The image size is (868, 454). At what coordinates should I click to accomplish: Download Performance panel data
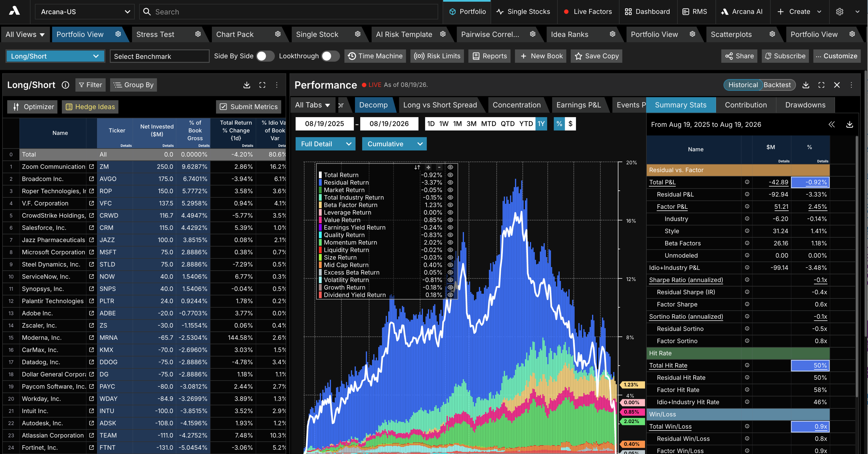tap(806, 85)
